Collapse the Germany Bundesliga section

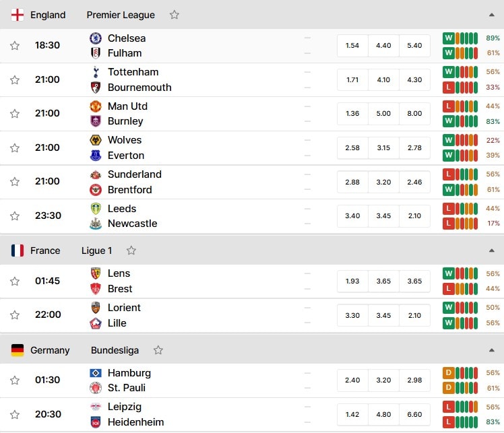tap(491, 350)
